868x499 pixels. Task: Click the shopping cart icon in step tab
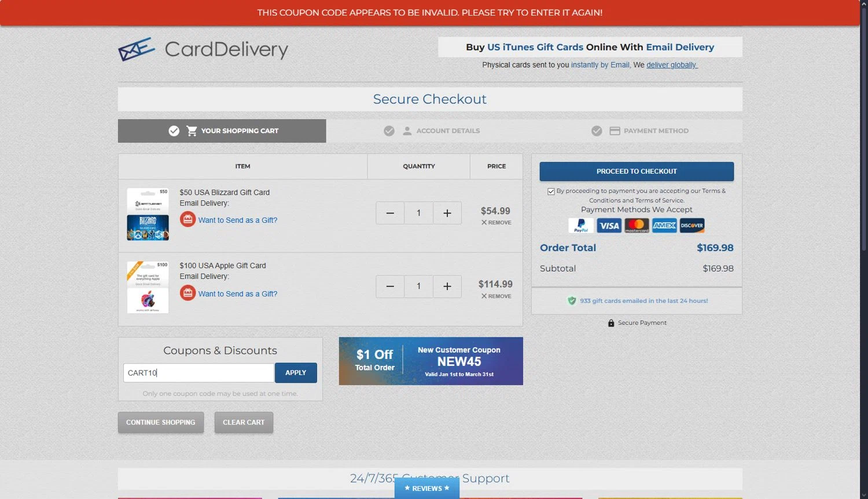(192, 131)
